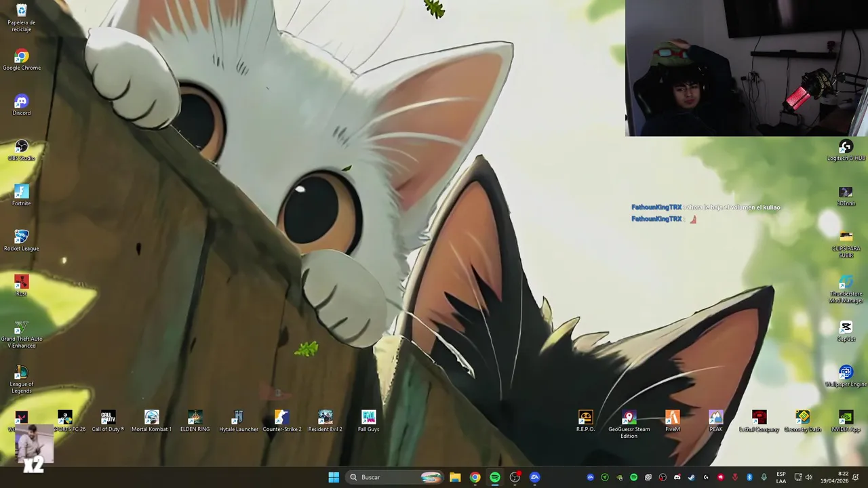Open the notifications bell in taskbar
The height and width of the screenshot is (488, 868).
(856, 477)
